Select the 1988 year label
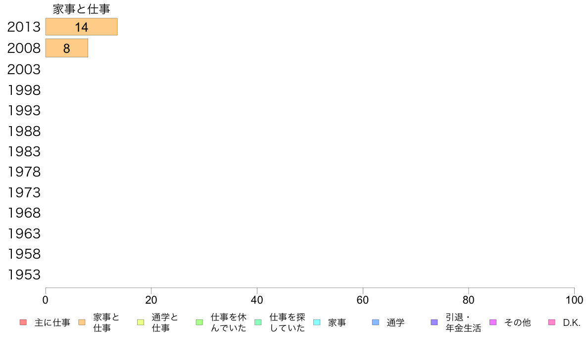 [24, 131]
